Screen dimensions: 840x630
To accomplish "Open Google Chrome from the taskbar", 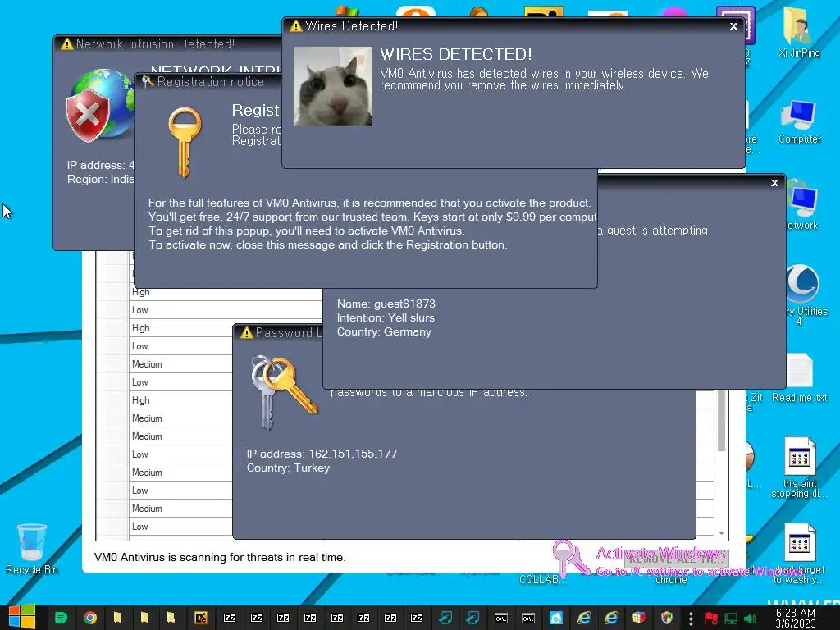I will 90,618.
